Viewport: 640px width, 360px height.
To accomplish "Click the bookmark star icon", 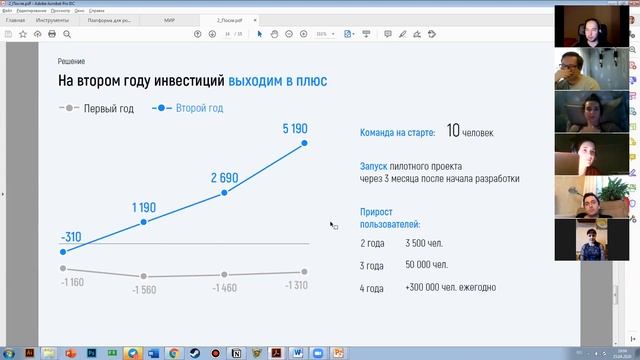I will [23, 34].
